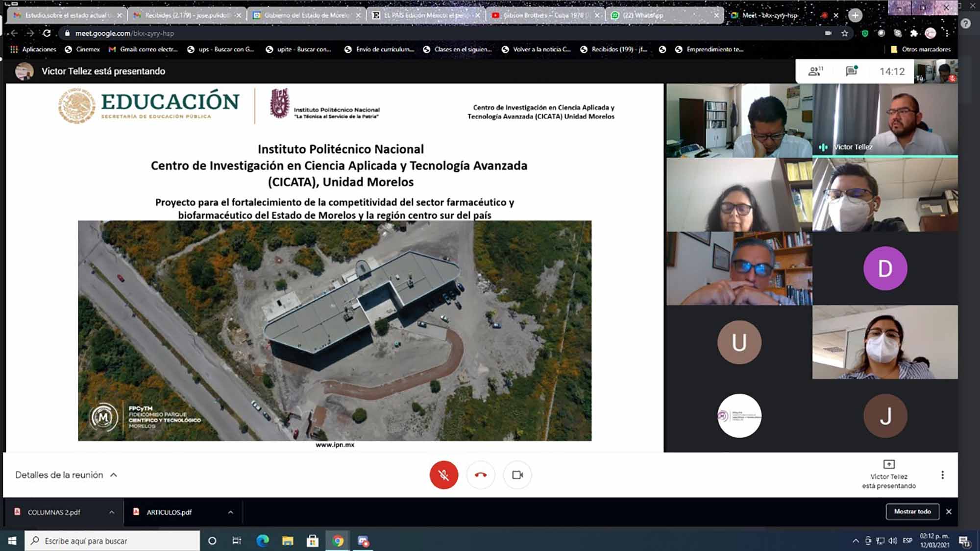This screenshot has height=551, width=980.
Task: Open the Chrome extensions puzzle icon
Action: (914, 33)
